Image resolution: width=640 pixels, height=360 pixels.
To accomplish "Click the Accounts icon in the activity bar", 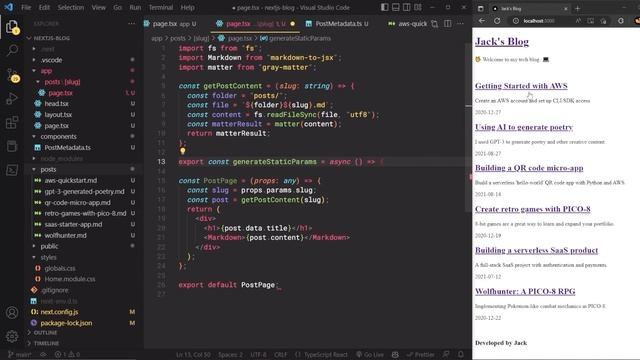I will pos(12,313).
